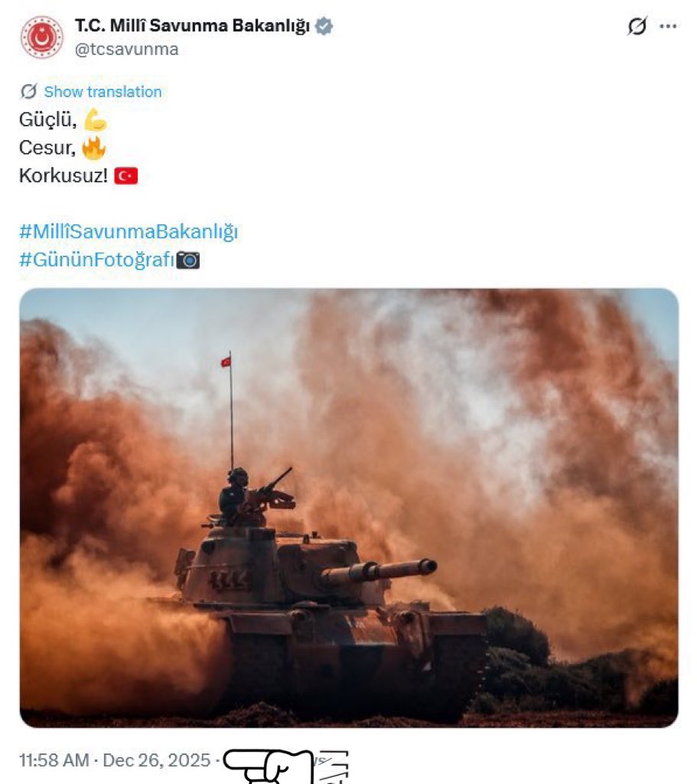Click the word Güçlü in the tweet
Viewport: 697px width, 784px height.
click(x=48, y=120)
